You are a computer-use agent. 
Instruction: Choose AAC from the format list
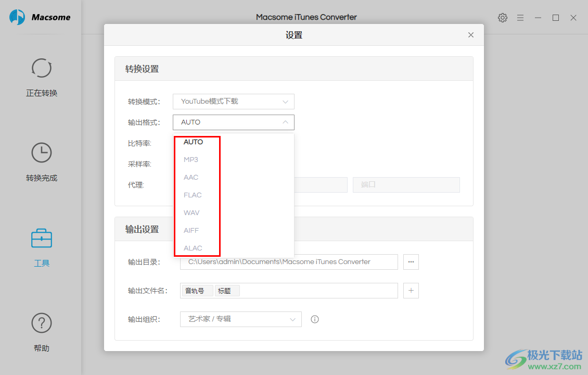pyautogui.click(x=233, y=178)
